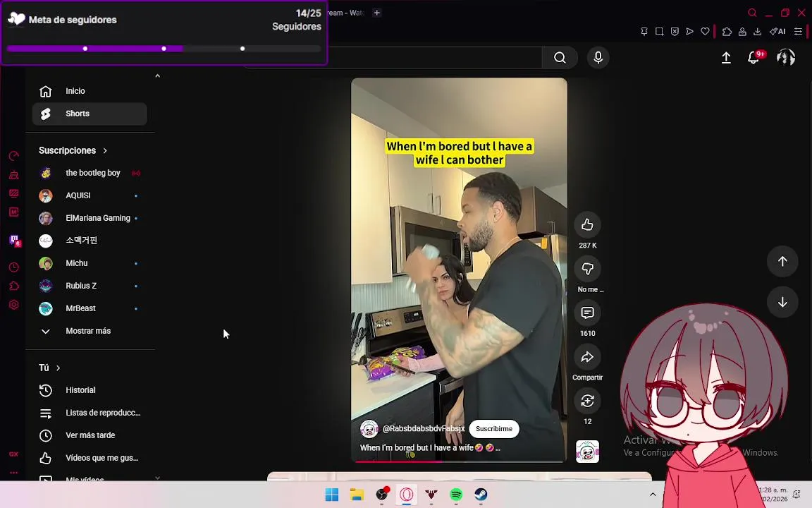Open the Short's comments icon
Screen dimensions: 812x508
point(587,313)
